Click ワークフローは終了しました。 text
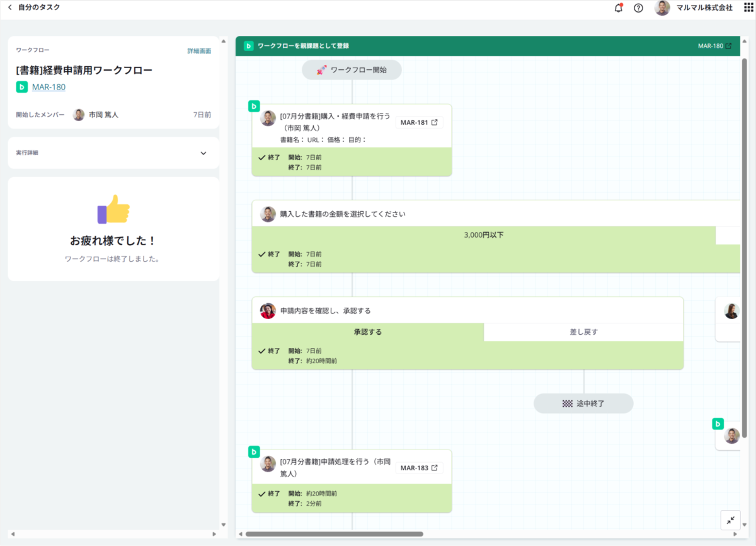The width and height of the screenshot is (756, 546). pyautogui.click(x=113, y=259)
